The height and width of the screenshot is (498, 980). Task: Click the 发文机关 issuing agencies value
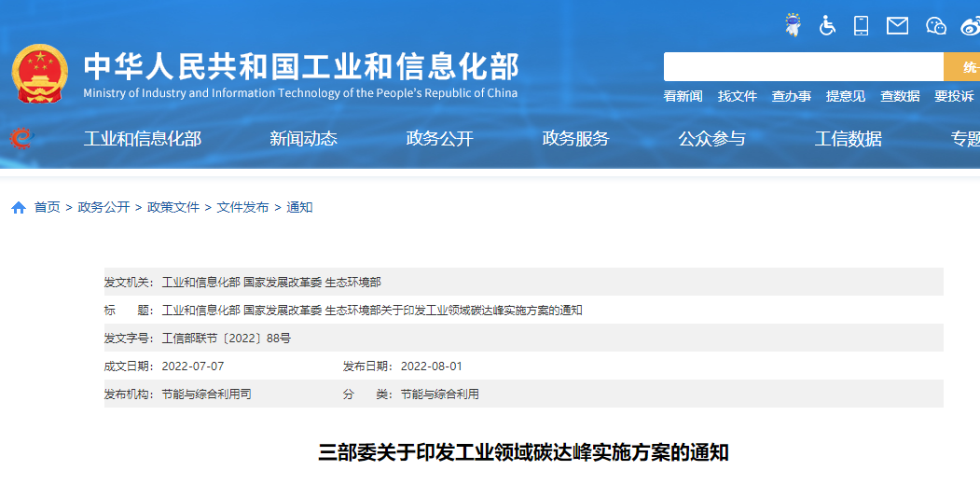click(x=271, y=283)
